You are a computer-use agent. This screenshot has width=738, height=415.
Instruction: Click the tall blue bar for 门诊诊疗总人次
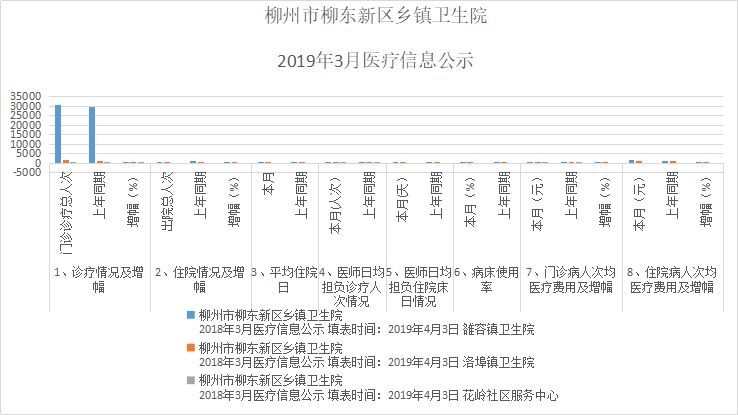coord(58,133)
